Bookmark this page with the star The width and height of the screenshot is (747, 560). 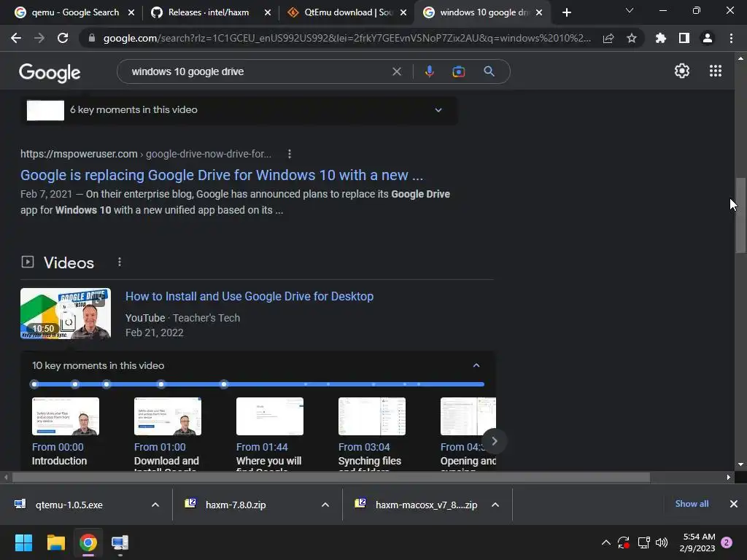click(632, 38)
